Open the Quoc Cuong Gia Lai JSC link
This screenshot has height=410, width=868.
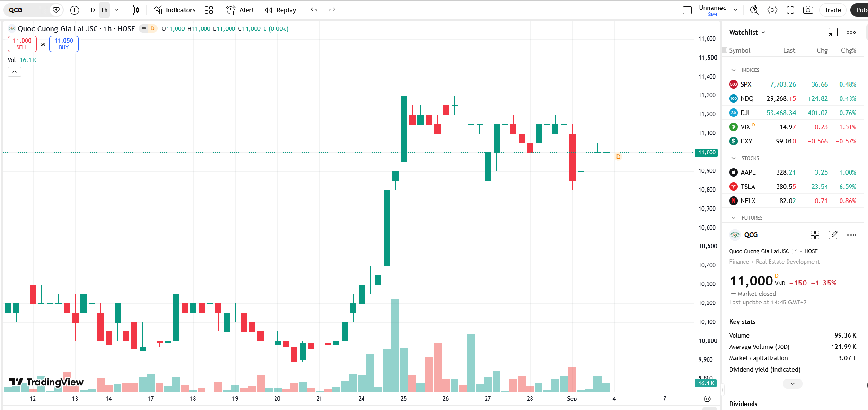pyautogui.click(x=763, y=251)
